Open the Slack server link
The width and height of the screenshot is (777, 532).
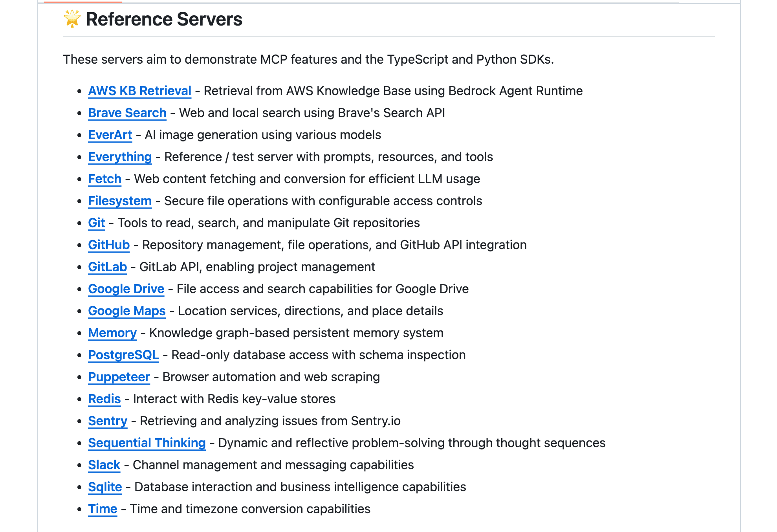[x=104, y=465]
